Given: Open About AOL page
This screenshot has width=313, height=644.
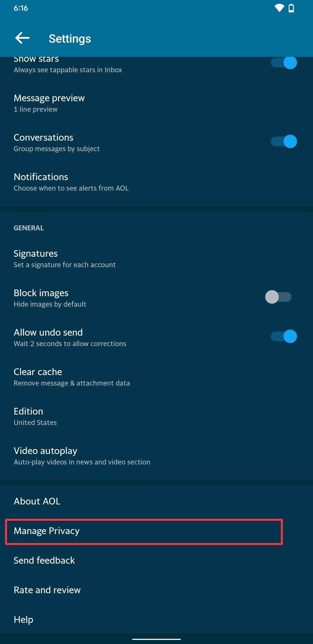Looking at the screenshot, I should 156,501.
